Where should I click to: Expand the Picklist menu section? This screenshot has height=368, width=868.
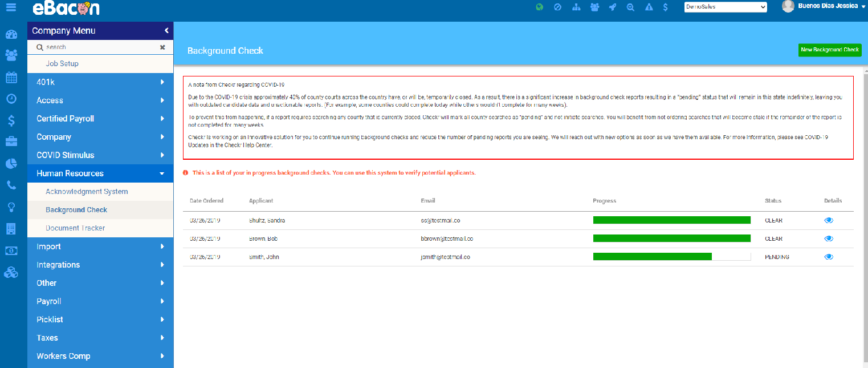(x=100, y=320)
